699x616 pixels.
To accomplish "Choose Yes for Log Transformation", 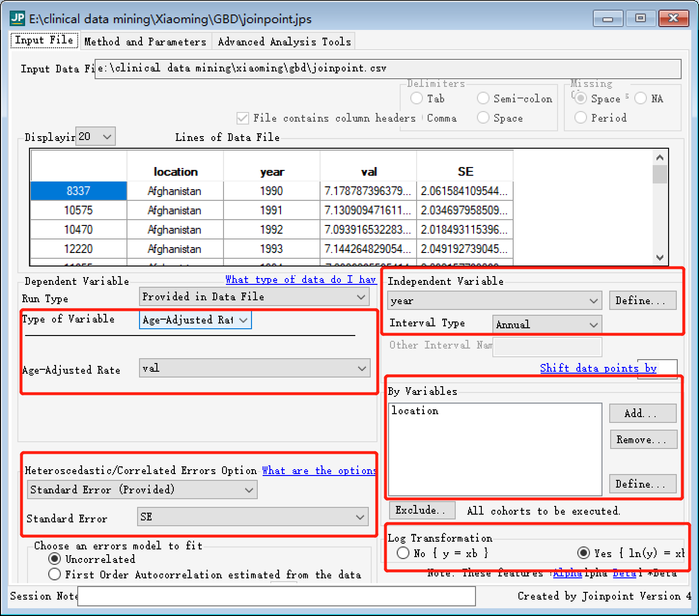I will 584,553.
